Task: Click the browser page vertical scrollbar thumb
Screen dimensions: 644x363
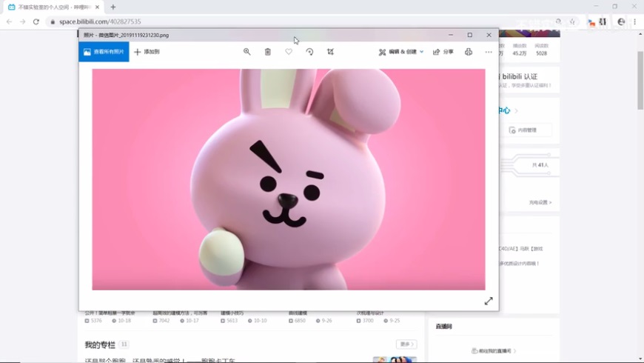Action: 640,80
